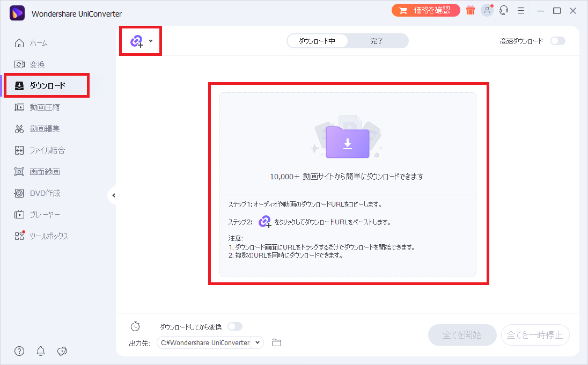The image size is (588, 365).
Task: Click the 出力先 path field
Action: (x=205, y=342)
